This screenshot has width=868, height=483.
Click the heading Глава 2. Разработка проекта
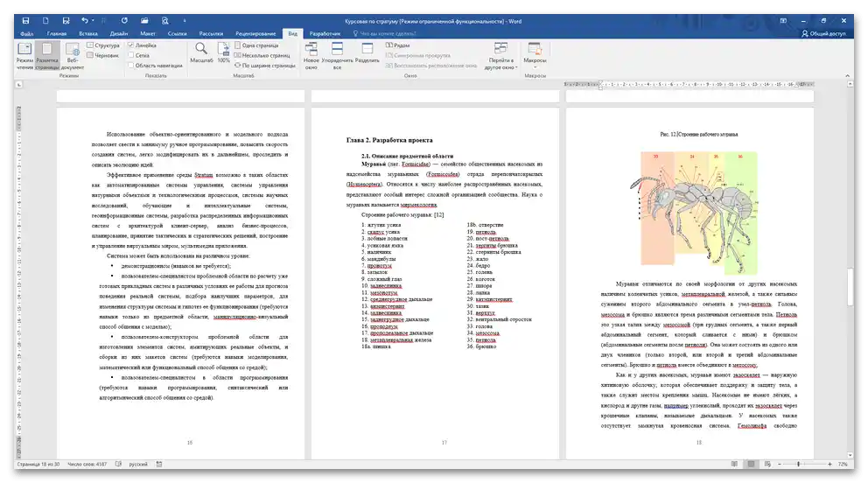click(x=389, y=140)
